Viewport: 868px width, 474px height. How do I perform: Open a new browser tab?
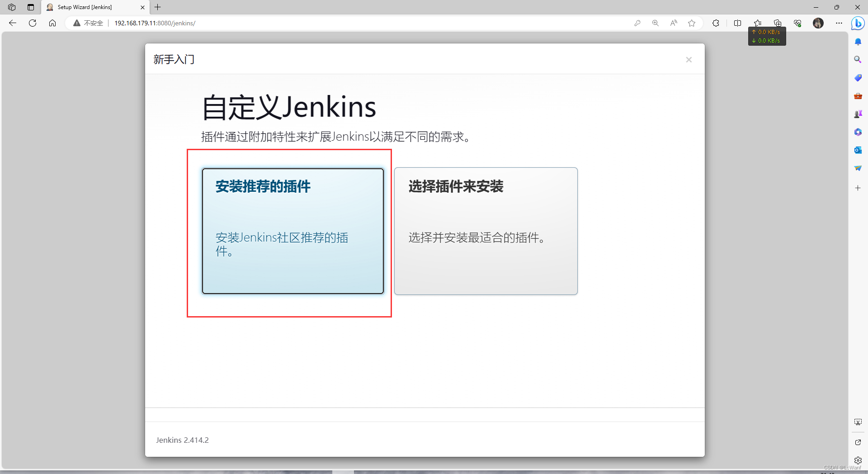[x=158, y=7]
